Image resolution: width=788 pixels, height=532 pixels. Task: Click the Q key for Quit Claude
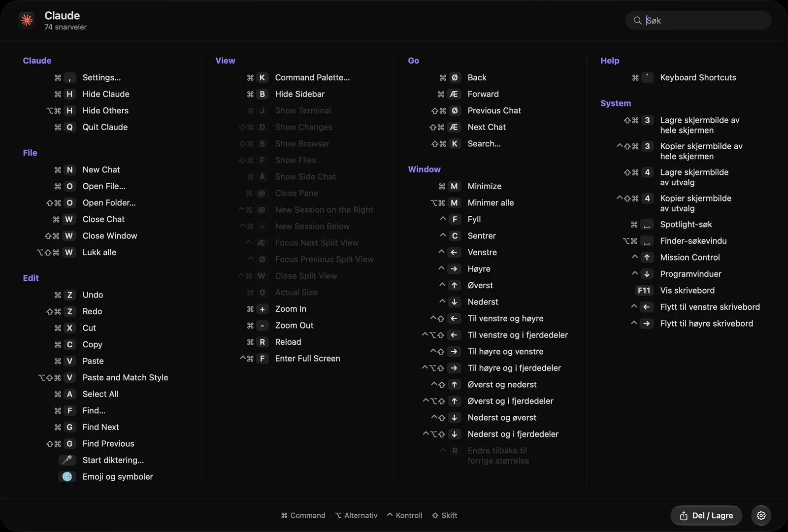[69, 127]
